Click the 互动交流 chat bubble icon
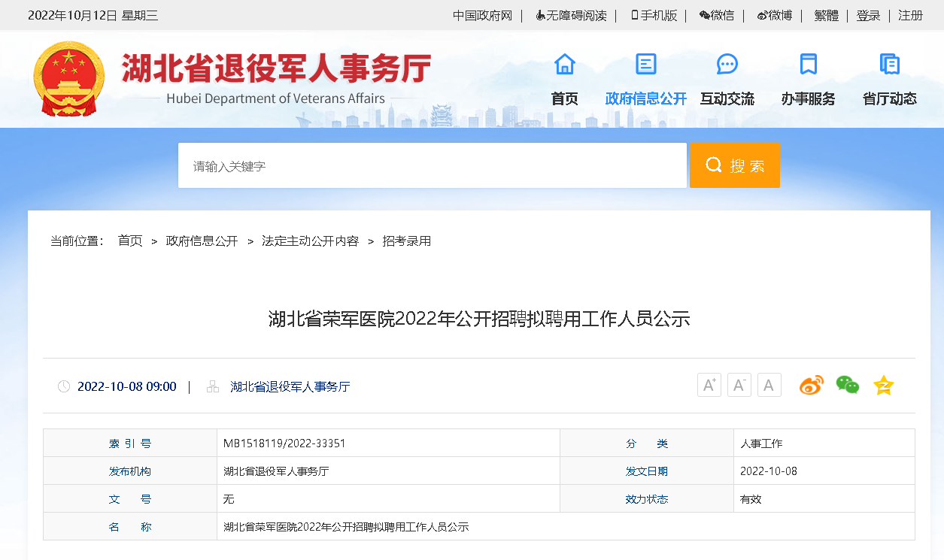This screenshot has width=944, height=560. coord(727,65)
